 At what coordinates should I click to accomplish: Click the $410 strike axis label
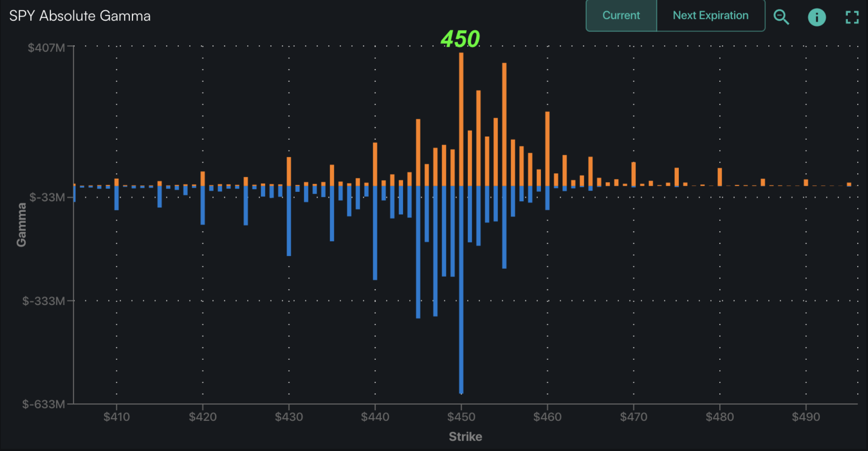pos(116,417)
